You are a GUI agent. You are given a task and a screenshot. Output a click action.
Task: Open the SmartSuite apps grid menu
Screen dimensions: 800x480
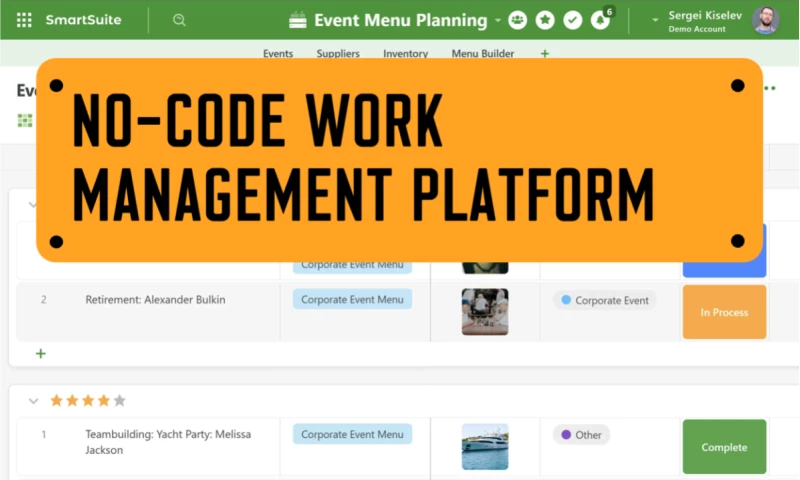[x=24, y=20]
